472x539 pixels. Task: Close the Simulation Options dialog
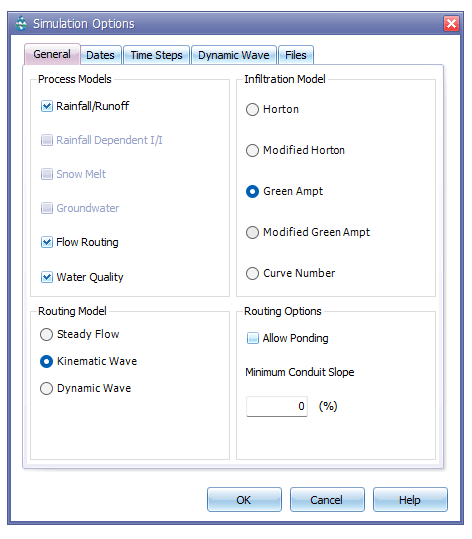pos(451,24)
